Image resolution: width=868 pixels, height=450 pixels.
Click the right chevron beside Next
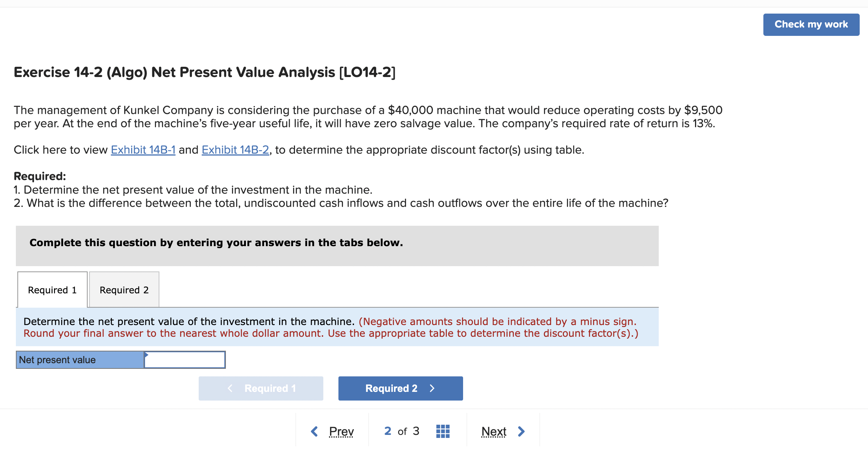pos(522,431)
